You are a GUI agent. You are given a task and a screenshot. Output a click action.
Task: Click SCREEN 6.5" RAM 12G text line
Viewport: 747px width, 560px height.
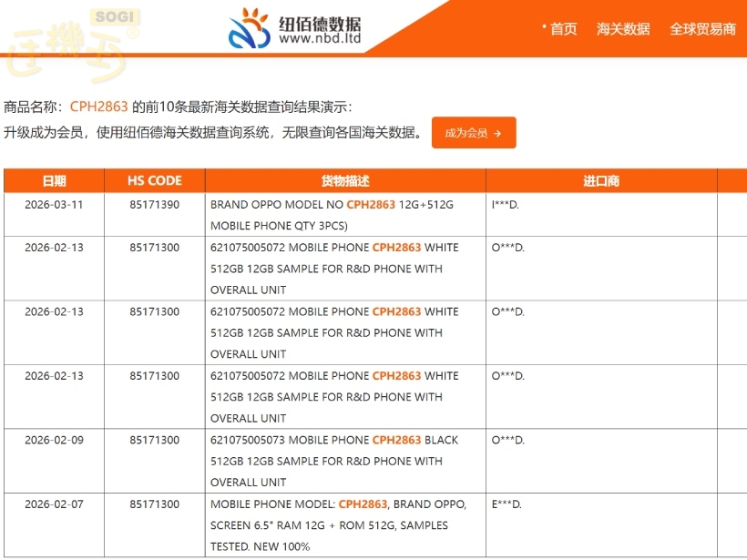[x=329, y=525]
